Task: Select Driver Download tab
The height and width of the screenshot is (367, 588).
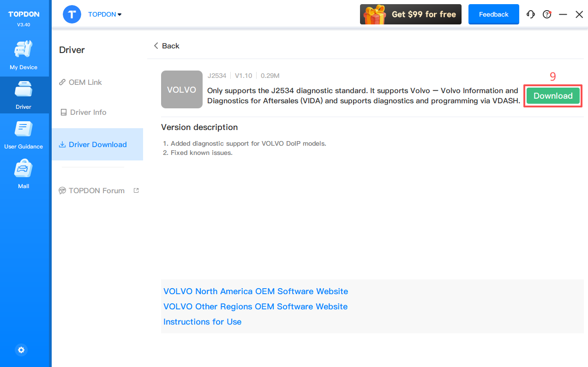Action: click(97, 144)
